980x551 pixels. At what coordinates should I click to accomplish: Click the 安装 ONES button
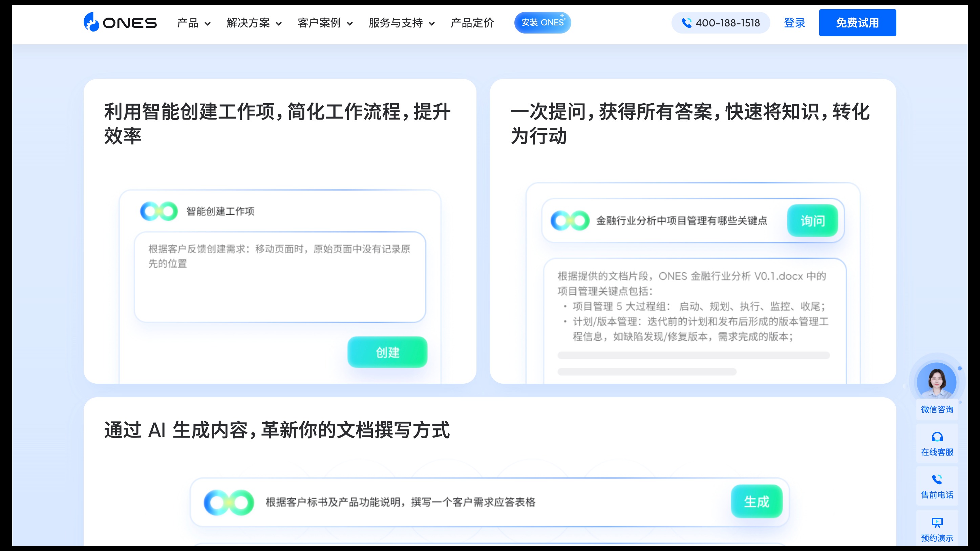[542, 22]
